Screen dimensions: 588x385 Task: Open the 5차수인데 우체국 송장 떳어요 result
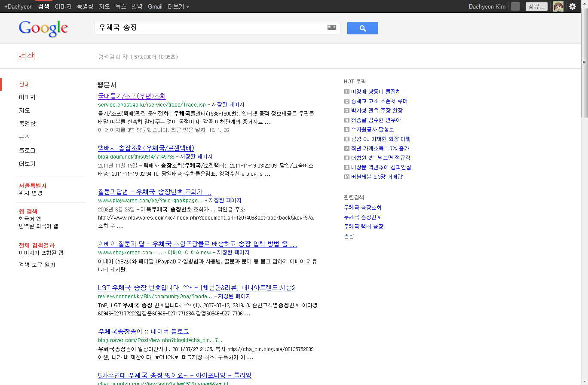click(175, 375)
